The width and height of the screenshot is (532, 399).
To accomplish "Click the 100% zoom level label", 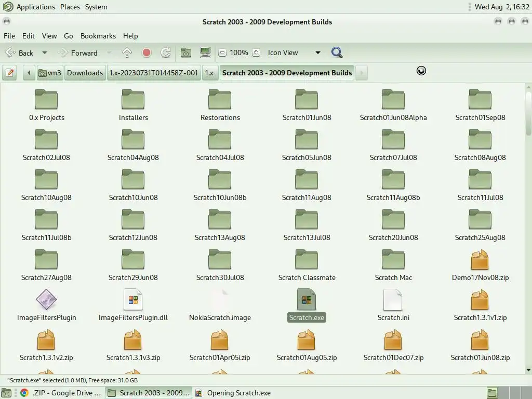I will [x=239, y=52].
